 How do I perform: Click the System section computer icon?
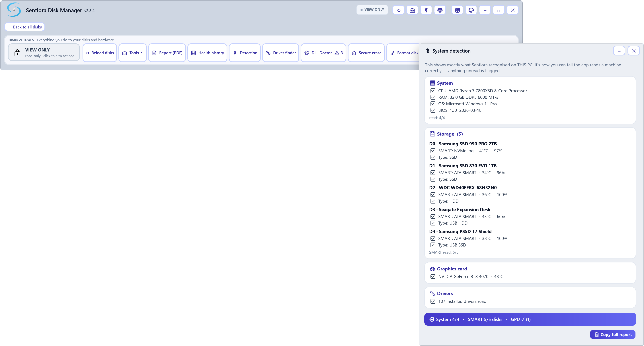(432, 83)
